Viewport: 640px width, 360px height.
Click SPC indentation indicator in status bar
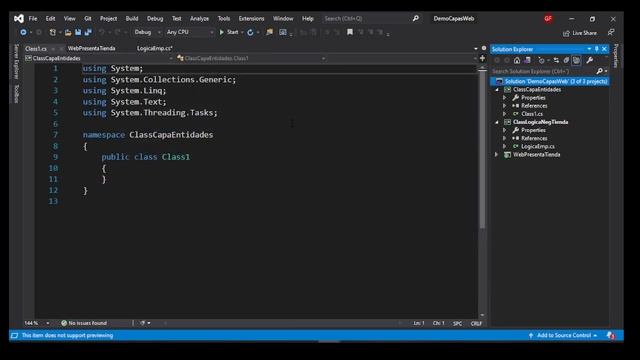coord(457,323)
